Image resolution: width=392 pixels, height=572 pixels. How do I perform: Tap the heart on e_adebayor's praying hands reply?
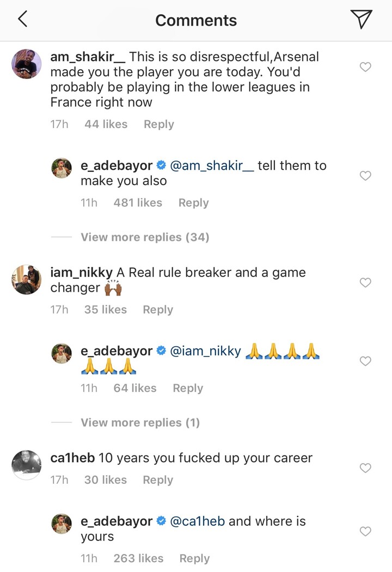(365, 361)
